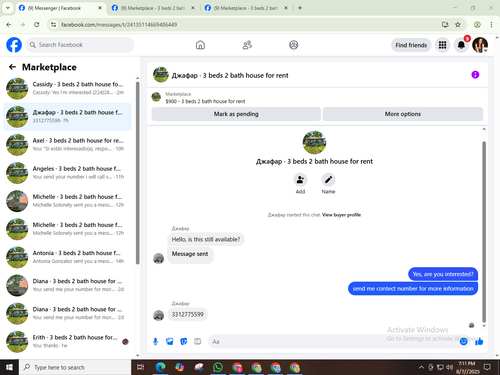Open Windows Start menu
Image resolution: width=500 pixels, height=375 pixels.
9,367
